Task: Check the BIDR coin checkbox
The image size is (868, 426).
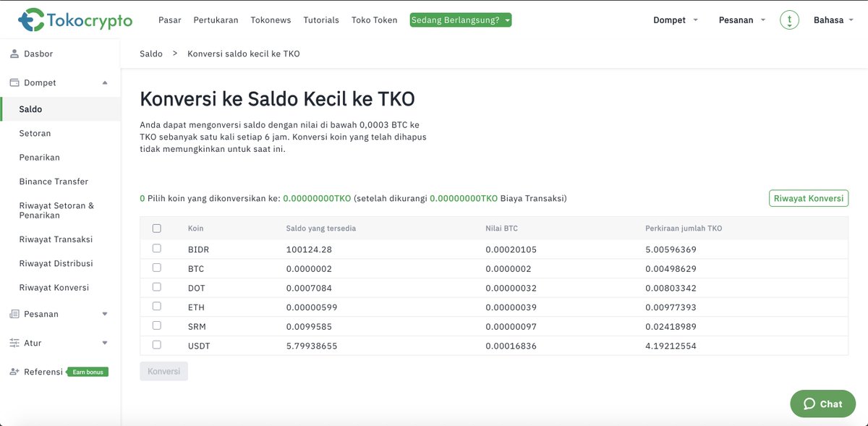Action: click(x=157, y=248)
